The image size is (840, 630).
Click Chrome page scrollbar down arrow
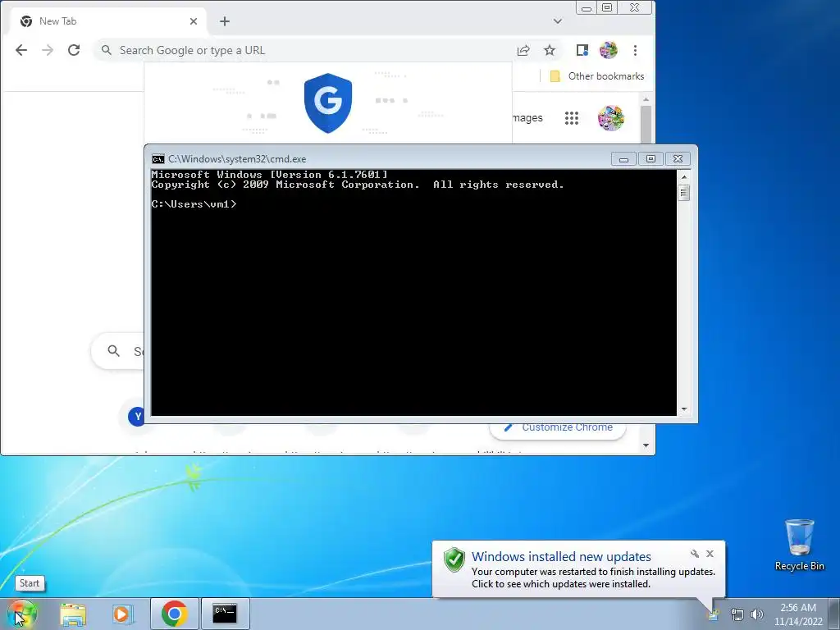646,445
